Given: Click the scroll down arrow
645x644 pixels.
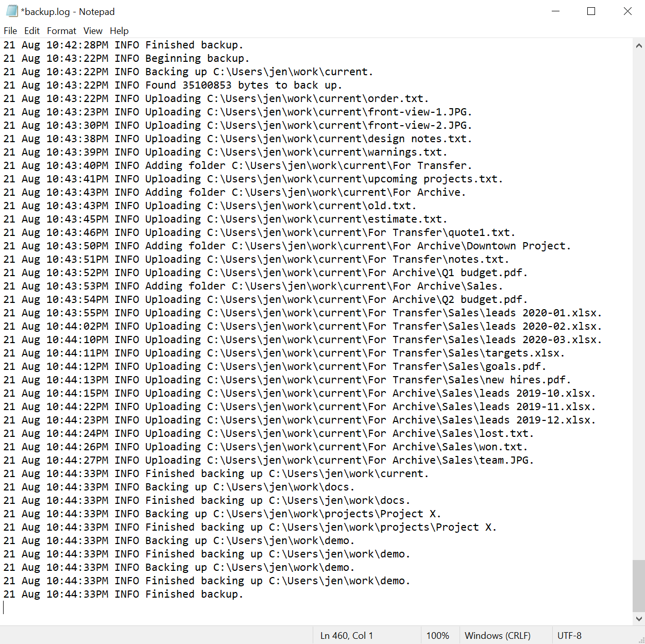Looking at the screenshot, I should pyautogui.click(x=639, y=619).
